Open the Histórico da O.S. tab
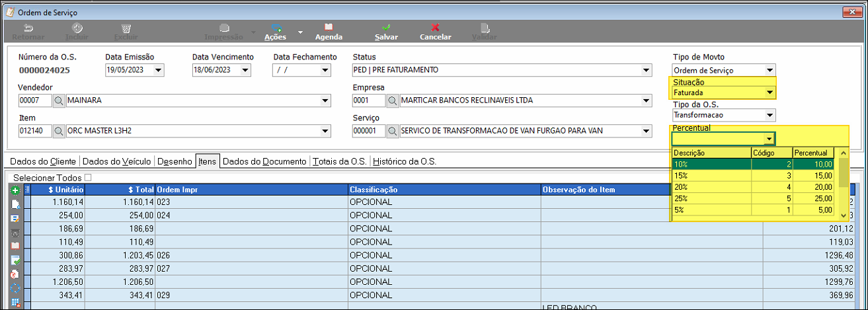Viewport: 868px width, 310px height. (x=405, y=161)
